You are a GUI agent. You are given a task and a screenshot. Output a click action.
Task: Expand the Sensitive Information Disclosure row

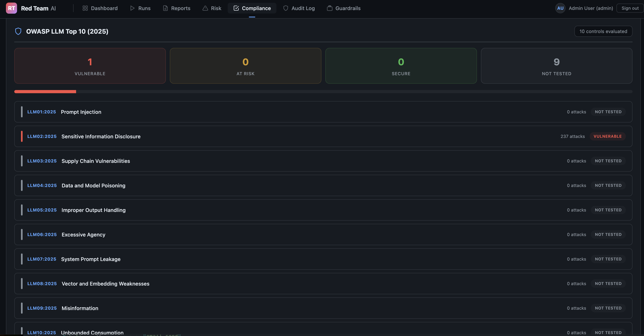click(x=323, y=136)
